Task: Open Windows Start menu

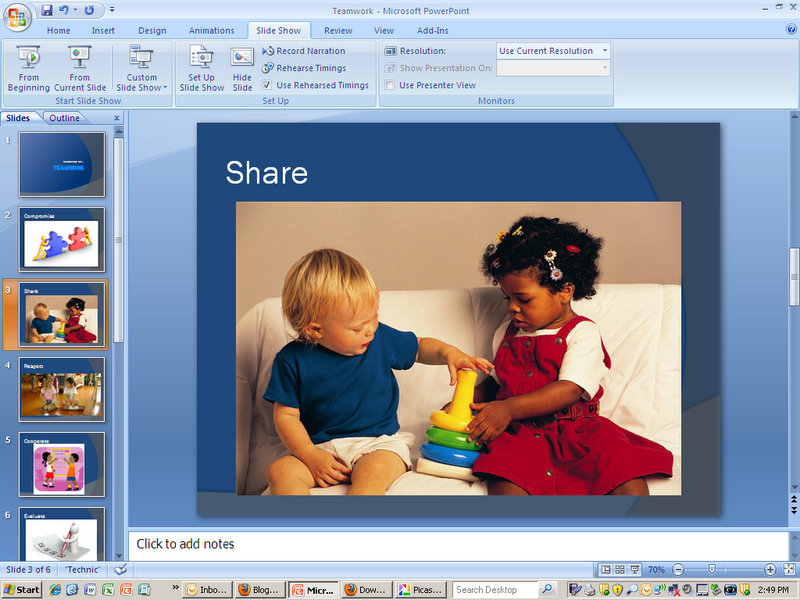Action: [21, 590]
